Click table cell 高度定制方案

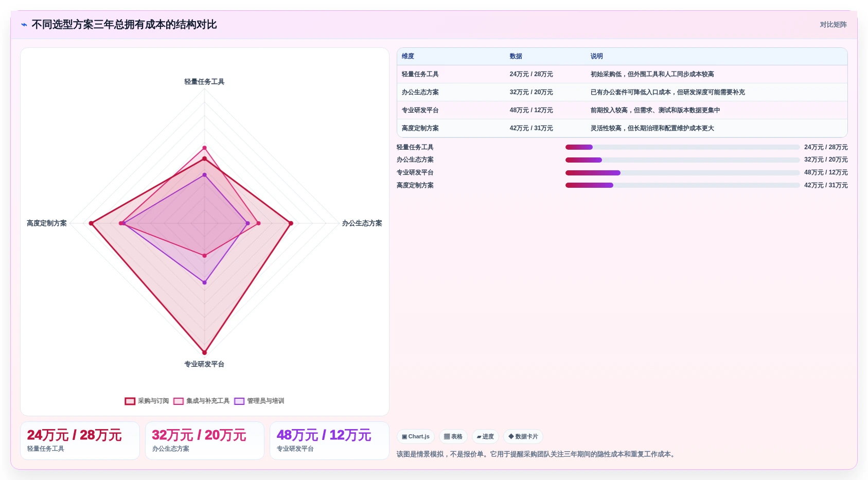click(420, 128)
